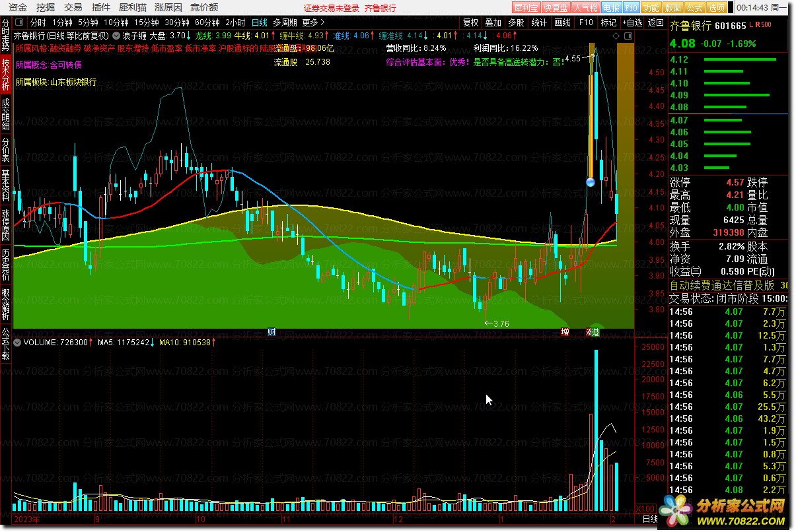Select the 多周期 tab
796x532 pixels.
coord(285,22)
